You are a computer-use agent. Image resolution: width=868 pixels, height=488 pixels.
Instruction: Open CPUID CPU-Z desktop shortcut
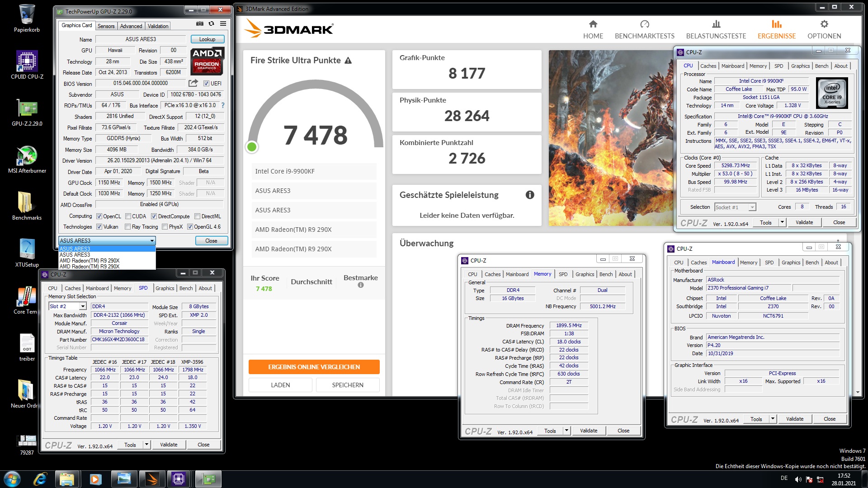[27, 65]
